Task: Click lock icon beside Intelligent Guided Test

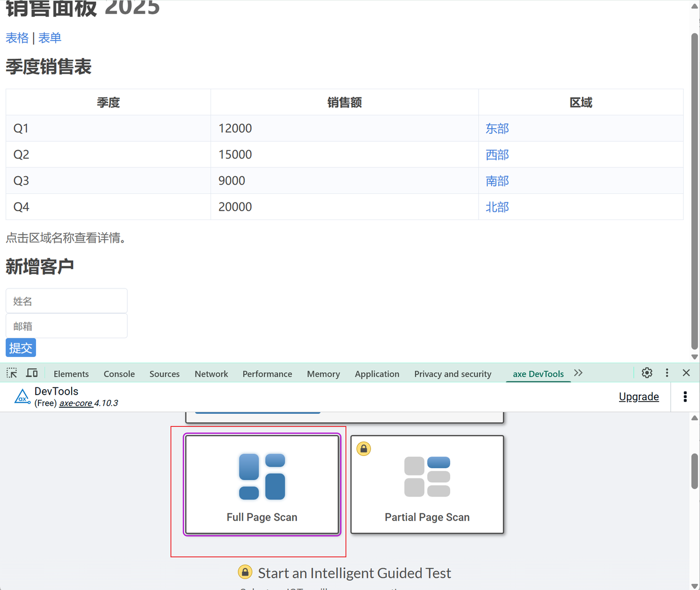Action: [245, 572]
